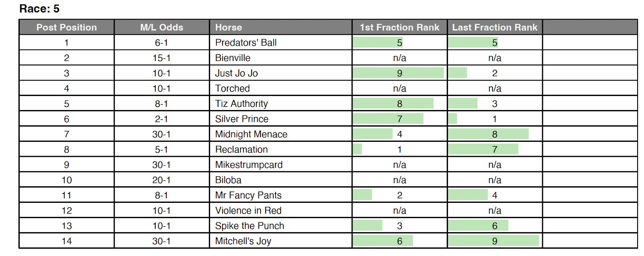The image size is (644, 256).
Task: Click Tiz Authority's 1st fraction rank bar
Action: click(x=393, y=104)
